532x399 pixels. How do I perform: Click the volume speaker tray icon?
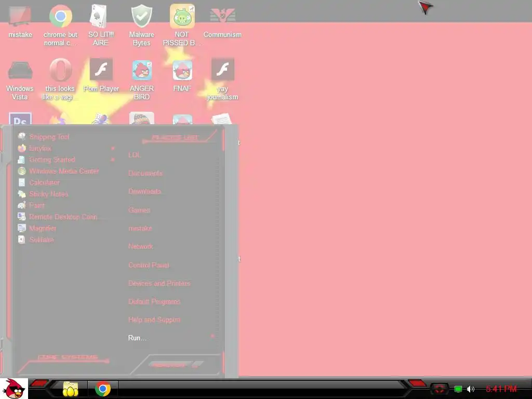[x=470, y=389]
